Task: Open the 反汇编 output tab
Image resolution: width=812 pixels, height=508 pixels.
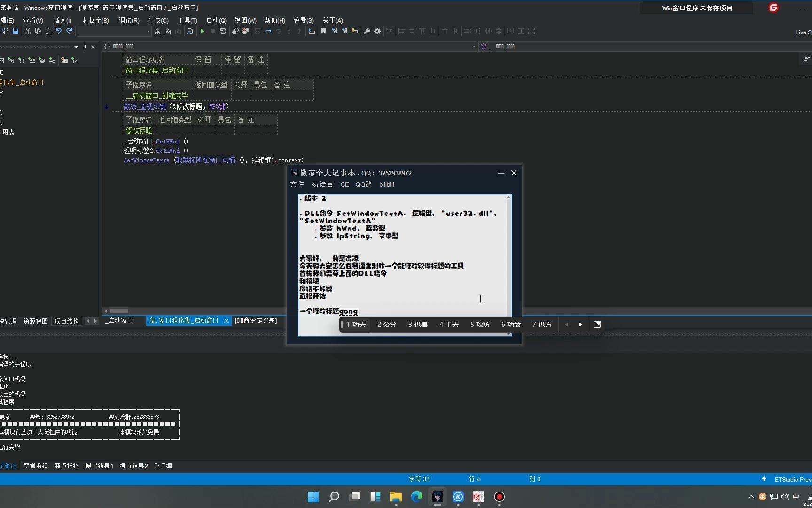Action: pos(163,466)
